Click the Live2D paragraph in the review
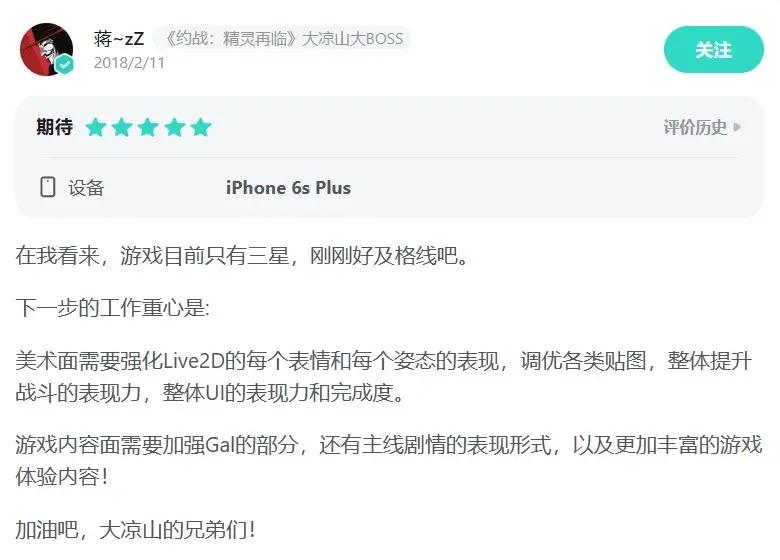 coord(384,376)
